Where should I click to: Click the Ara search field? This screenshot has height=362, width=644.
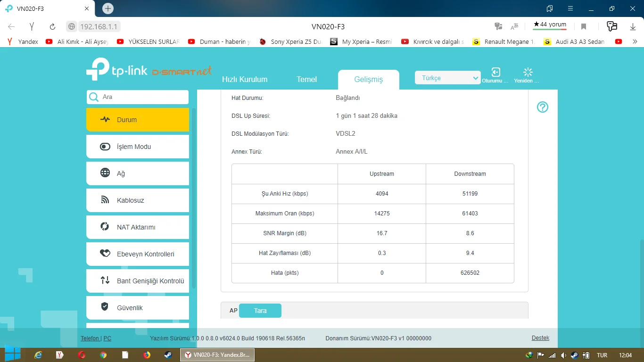[138, 97]
